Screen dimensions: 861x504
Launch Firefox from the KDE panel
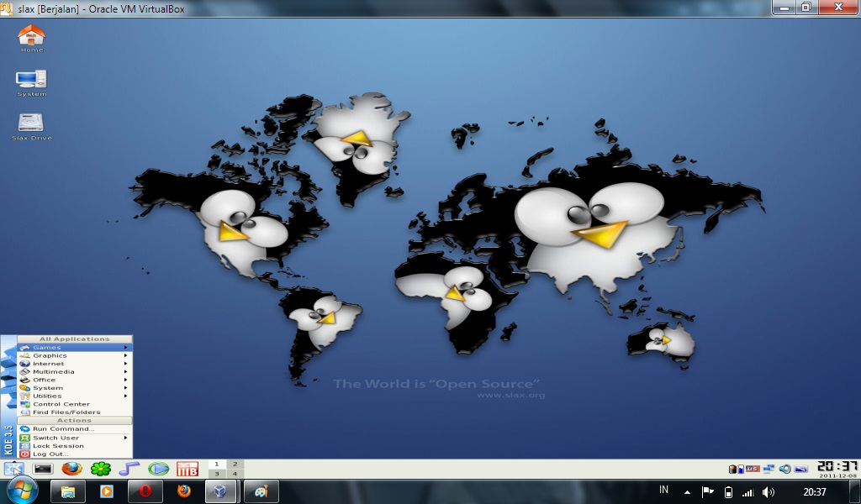[x=71, y=469]
